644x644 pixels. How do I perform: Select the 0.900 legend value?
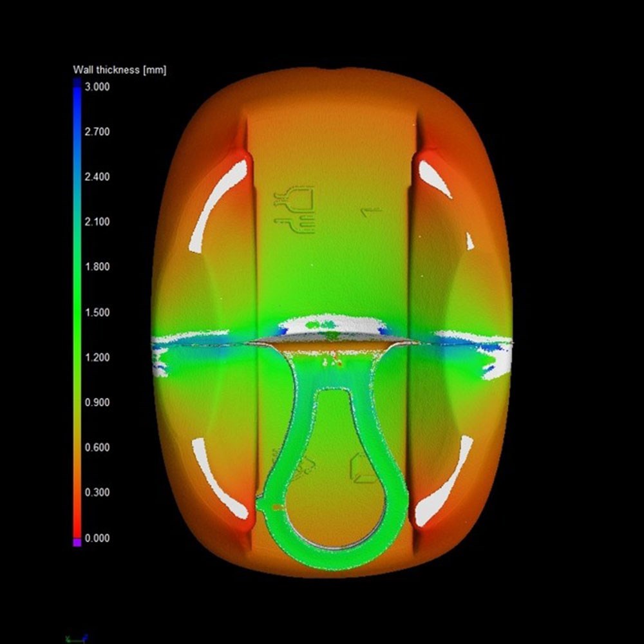tap(97, 402)
